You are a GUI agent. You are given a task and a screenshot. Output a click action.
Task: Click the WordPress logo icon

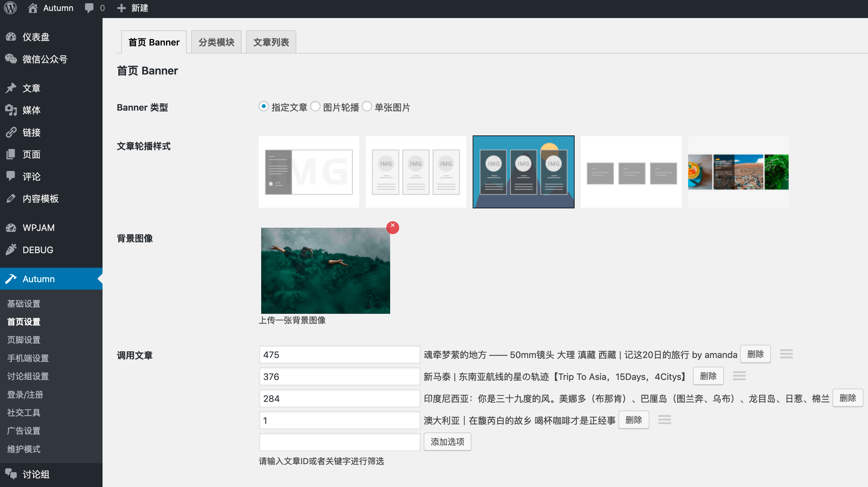click(x=10, y=8)
